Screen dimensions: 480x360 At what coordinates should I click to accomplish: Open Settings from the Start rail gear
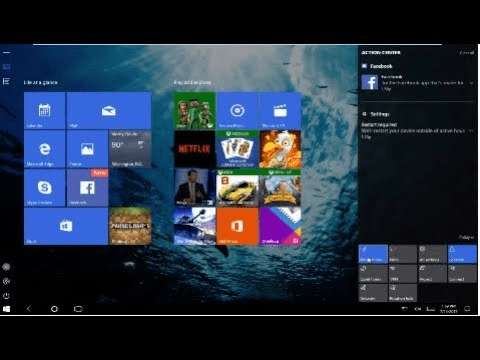pyautogui.click(x=6, y=281)
